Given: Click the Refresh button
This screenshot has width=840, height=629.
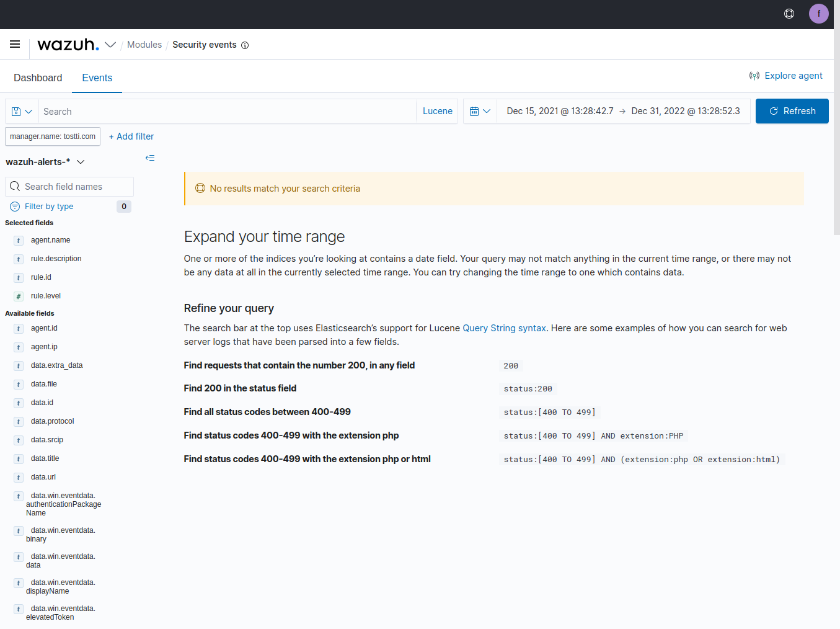Looking at the screenshot, I should click(x=792, y=111).
